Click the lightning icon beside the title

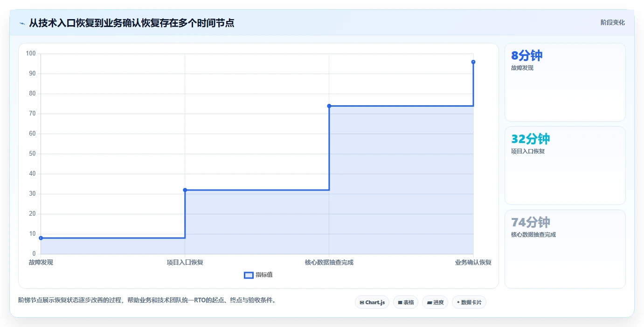pos(22,23)
